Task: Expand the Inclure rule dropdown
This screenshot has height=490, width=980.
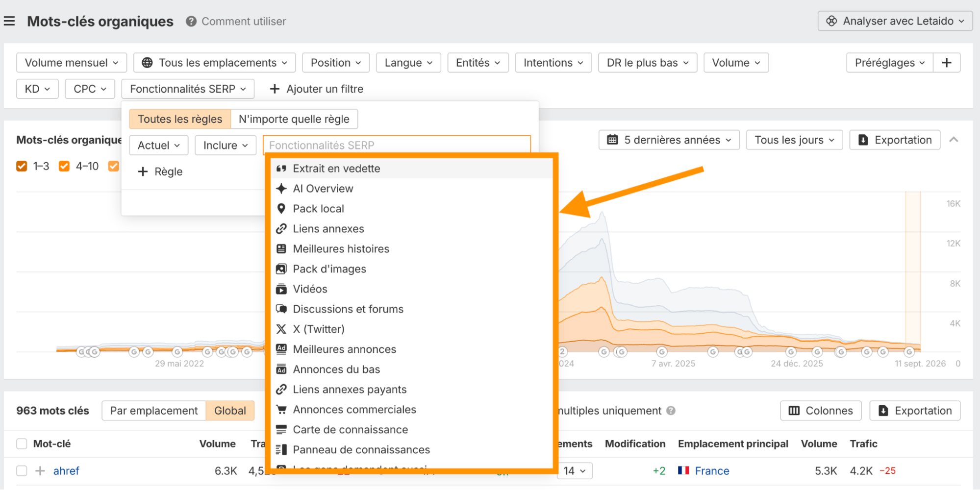Action: pos(226,146)
